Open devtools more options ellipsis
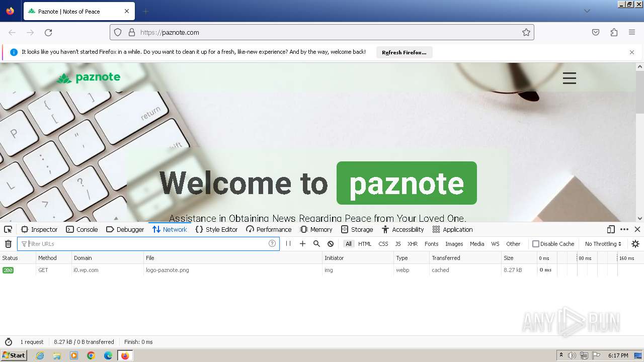 [x=624, y=229]
